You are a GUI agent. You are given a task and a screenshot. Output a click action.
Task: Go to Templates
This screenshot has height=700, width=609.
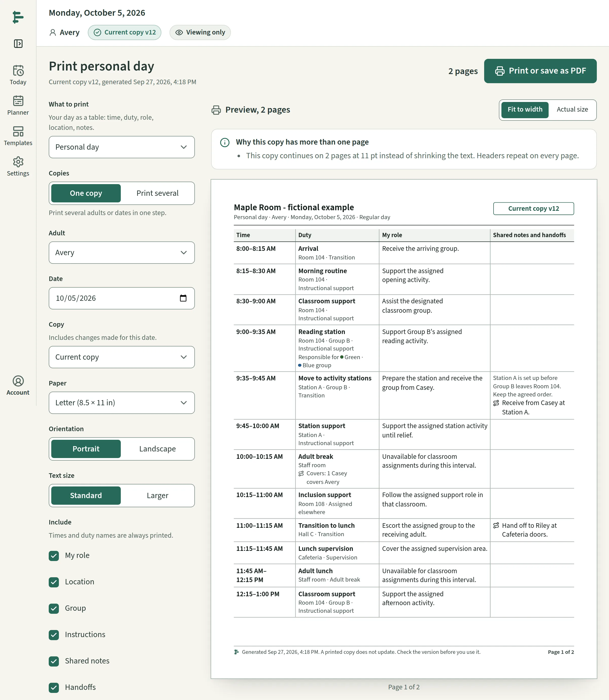click(18, 136)
